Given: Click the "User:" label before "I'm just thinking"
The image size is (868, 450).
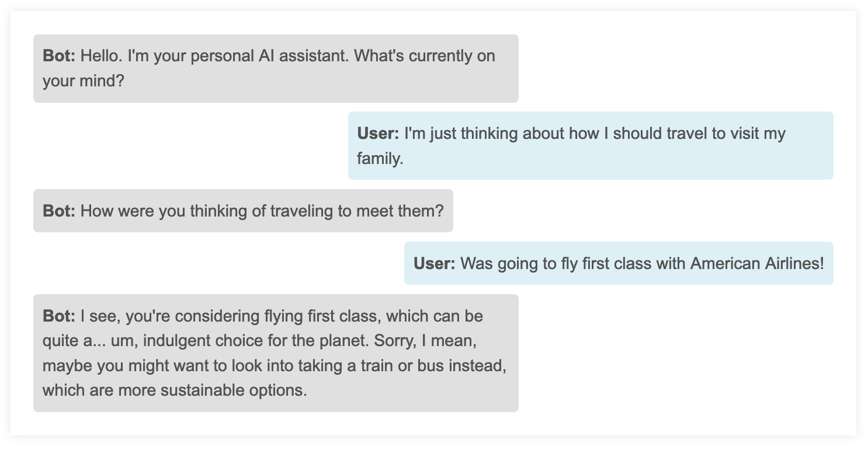Looking at the screenshot, I should (378, 133).
